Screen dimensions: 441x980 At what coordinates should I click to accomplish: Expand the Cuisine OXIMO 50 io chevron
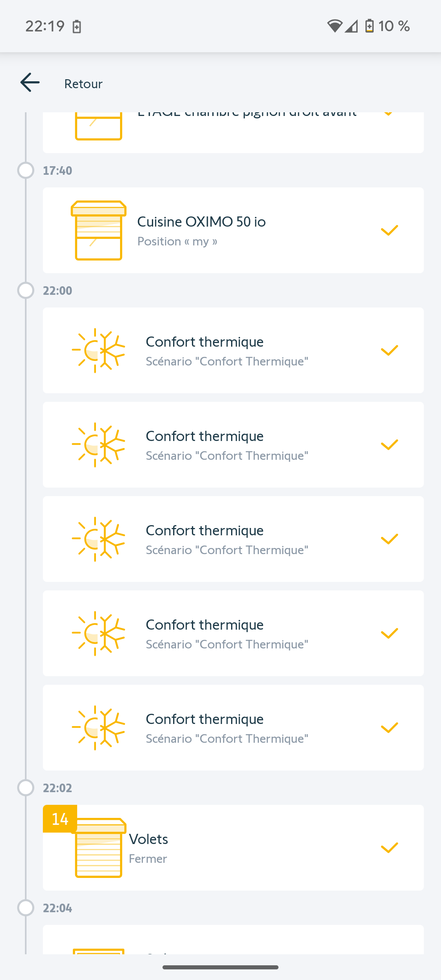point(389,230)
